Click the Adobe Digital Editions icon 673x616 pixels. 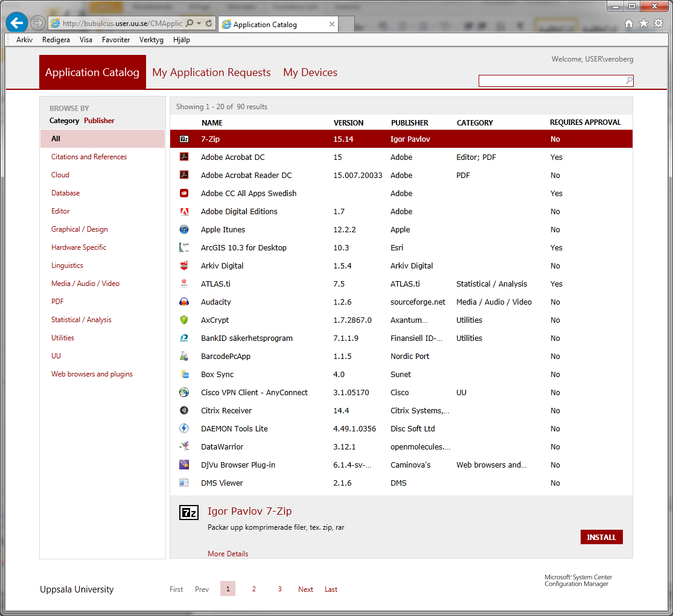click(184, 212)
